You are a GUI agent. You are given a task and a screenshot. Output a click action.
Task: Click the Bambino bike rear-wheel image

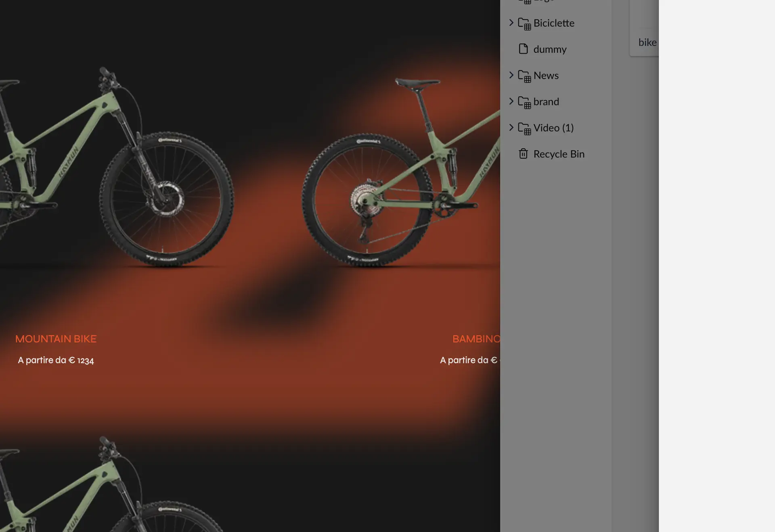[x=367, y=200]
